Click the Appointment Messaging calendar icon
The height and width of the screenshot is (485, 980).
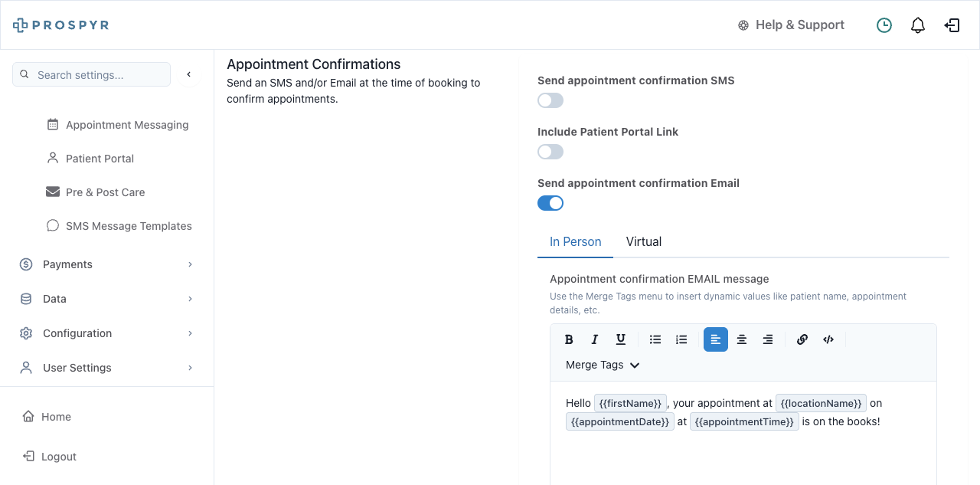(53, 124)
